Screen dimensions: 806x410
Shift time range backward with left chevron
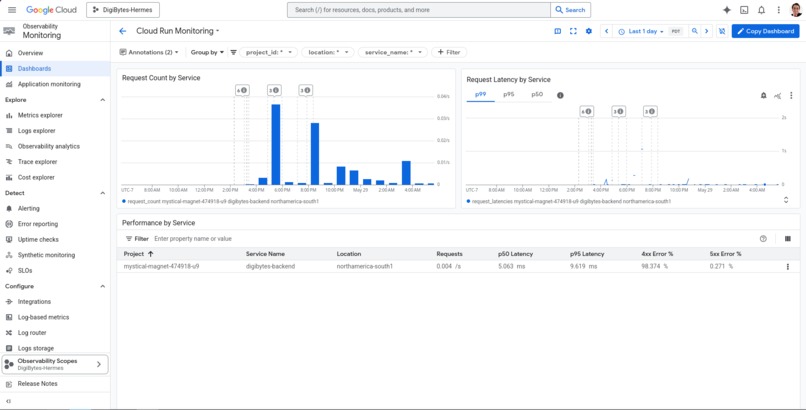point(607,31)
